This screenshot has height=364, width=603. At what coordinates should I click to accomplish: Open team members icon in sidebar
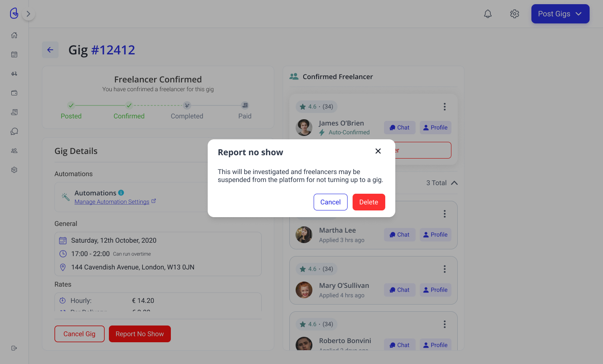click(x=14, y=151)
